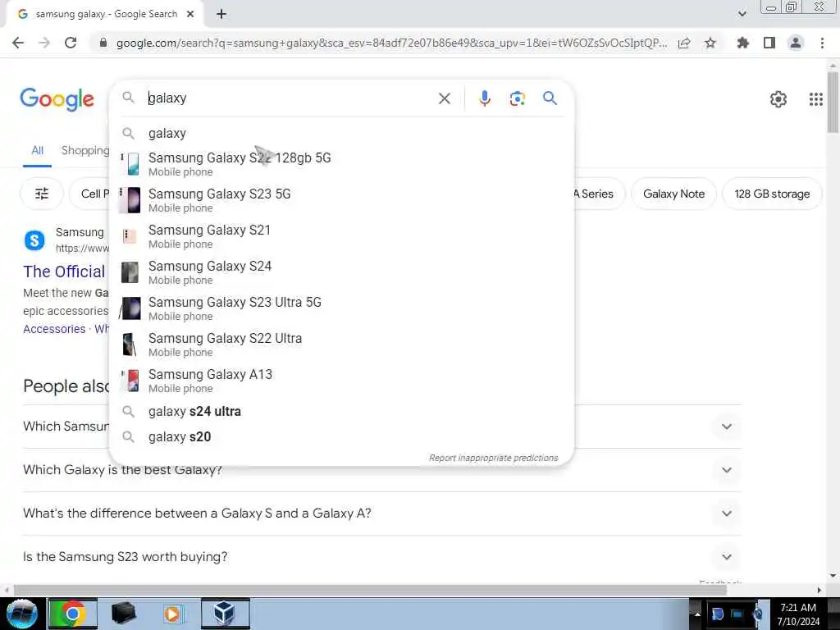Screen dimensions: 840x630
Task: Clear the search box with the X
Action: coord(444,98)
